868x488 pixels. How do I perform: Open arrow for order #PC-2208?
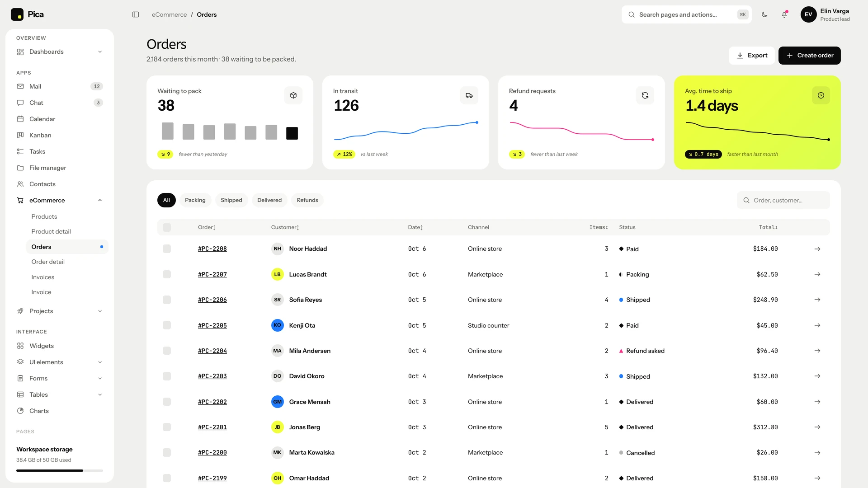(x=817, y=249)
